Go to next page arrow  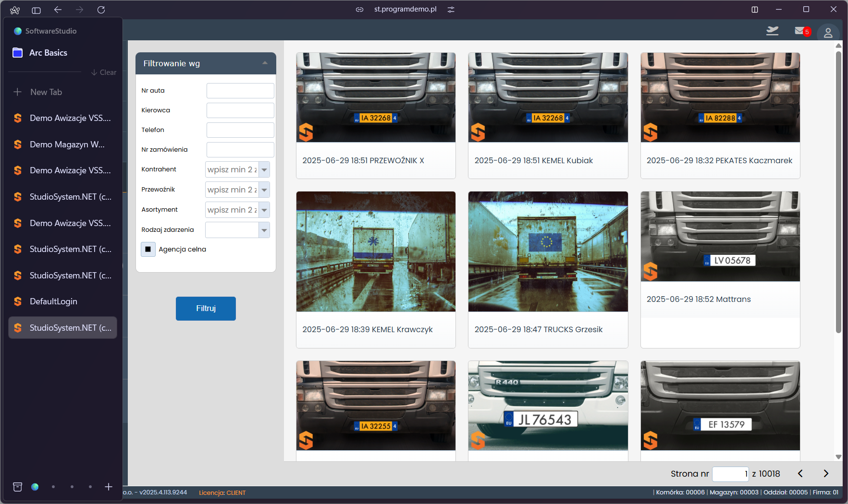826,474
